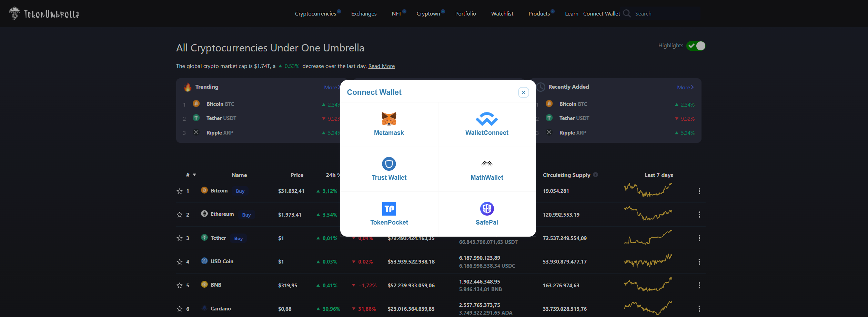Click Buy next to Bitcoin

(240, 191)
